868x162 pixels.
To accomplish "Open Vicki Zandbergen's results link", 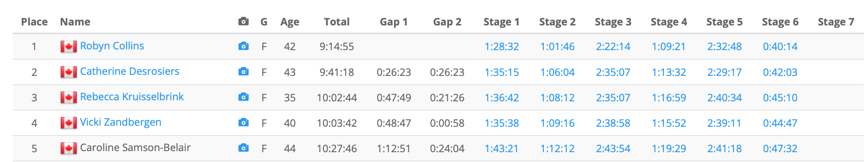I will pos(120,122).
